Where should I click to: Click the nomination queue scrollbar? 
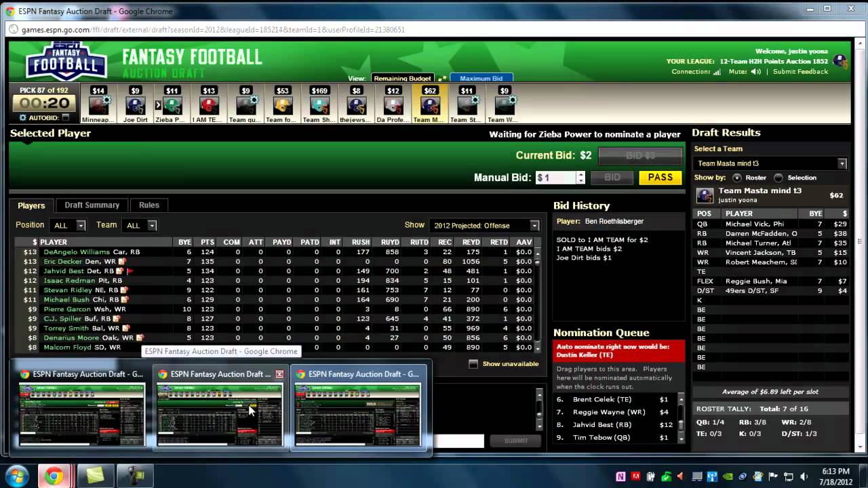tap(681, 419)
